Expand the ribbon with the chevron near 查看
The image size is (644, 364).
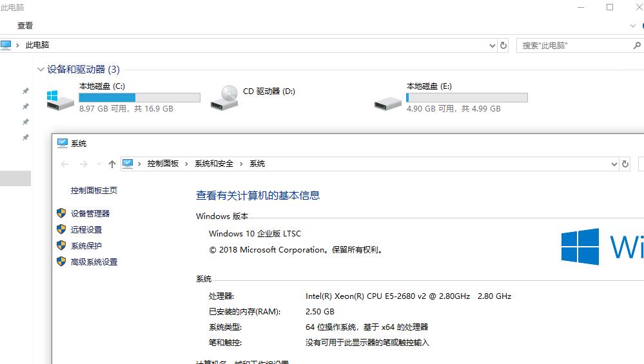pos(632,26)
